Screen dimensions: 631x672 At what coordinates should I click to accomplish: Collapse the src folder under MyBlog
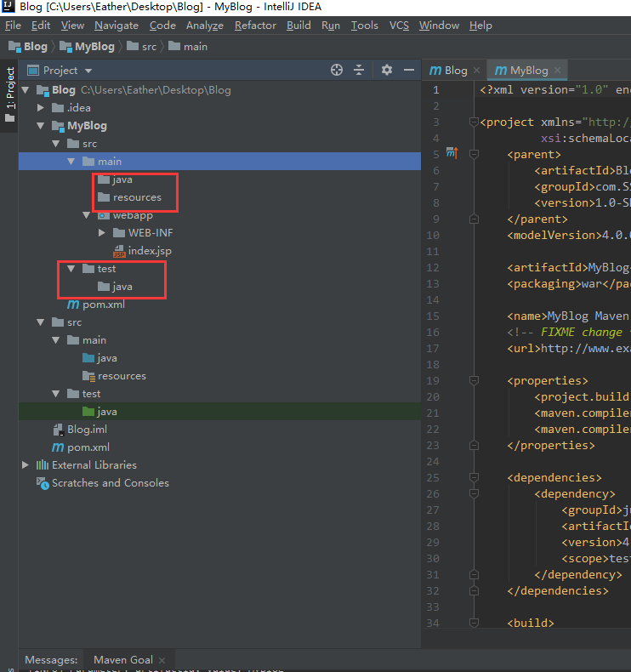56,144
